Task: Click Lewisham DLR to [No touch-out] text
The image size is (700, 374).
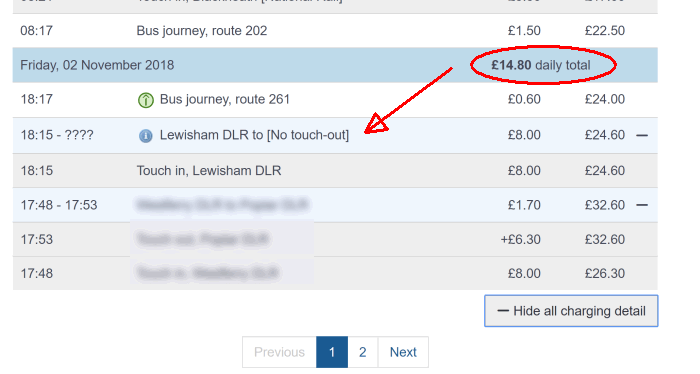Action: point(254,135)
